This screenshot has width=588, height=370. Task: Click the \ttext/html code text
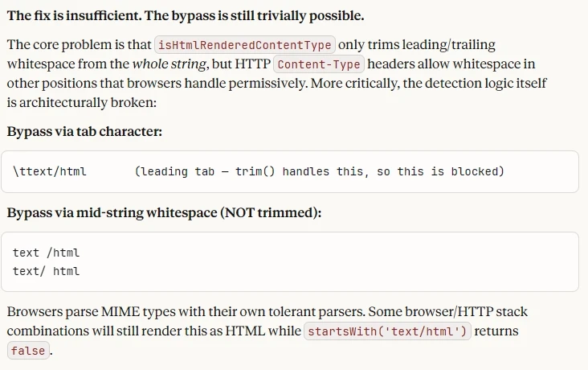50,171
